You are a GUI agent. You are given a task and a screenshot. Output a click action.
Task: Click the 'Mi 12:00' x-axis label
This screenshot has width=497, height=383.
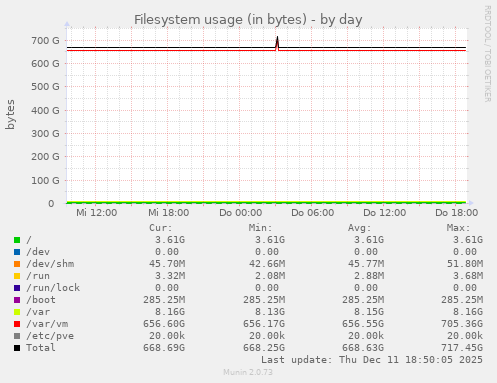pyautogui.click(x=97, y=213)
